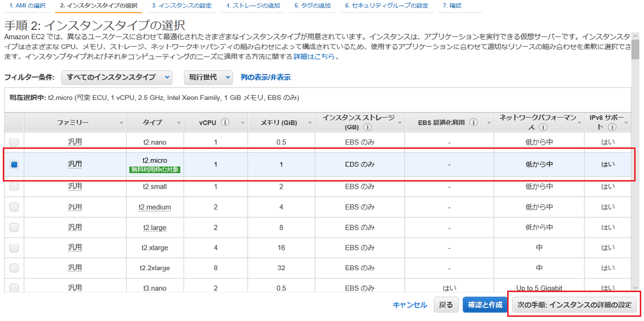Show EBS optimized column info icon
This screenshot has height=321, width=644.
473,122
